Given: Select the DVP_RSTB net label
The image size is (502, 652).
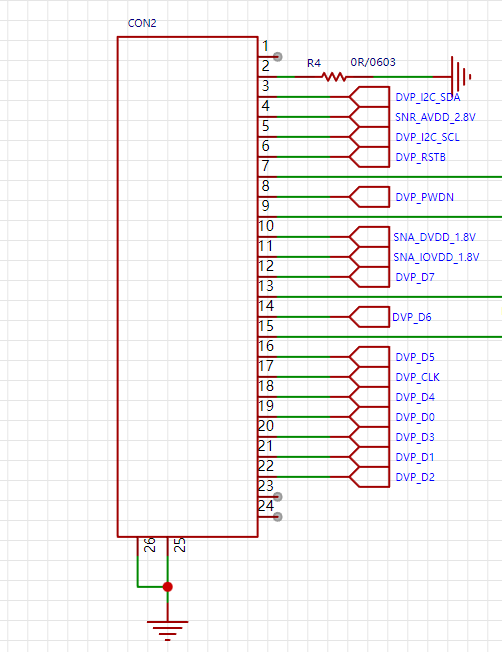Looking at the screenshot, I should 420,157.
